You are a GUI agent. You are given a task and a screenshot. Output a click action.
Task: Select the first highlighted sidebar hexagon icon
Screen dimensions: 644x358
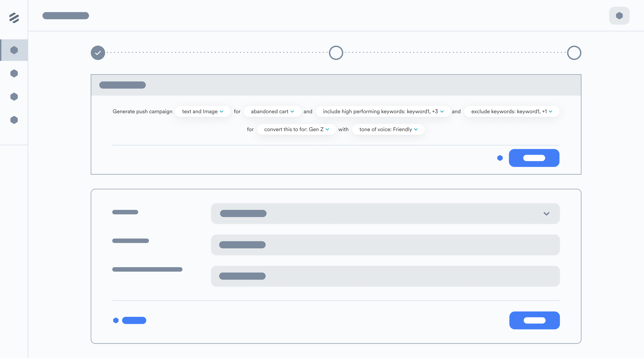coord(14,50)
